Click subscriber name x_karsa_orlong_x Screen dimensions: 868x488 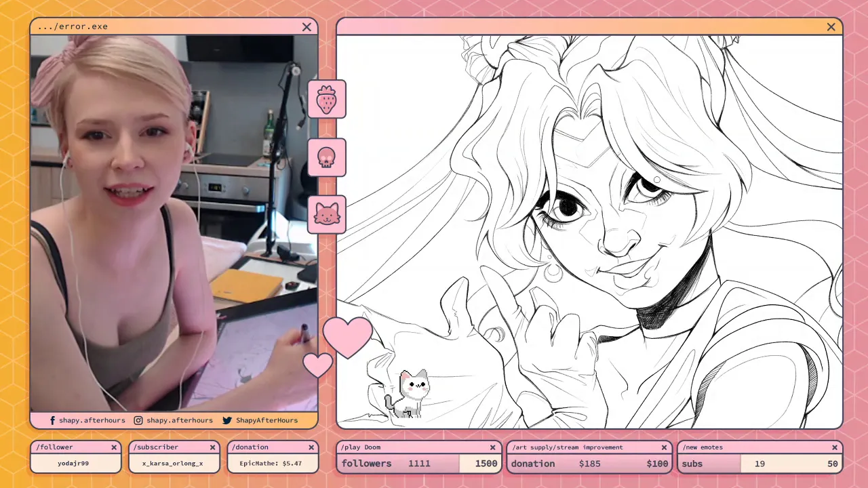coord(172,464)
